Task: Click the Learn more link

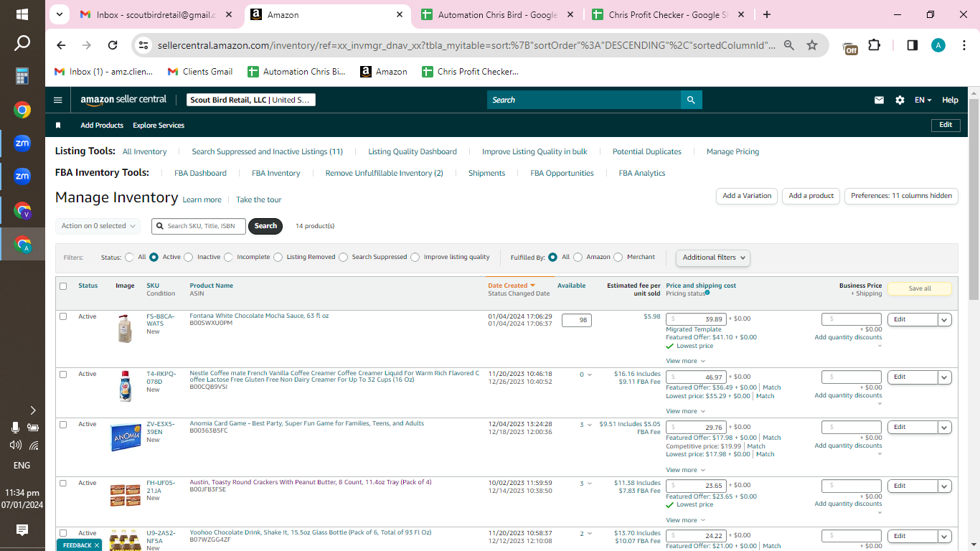Action: click(202, 200)
